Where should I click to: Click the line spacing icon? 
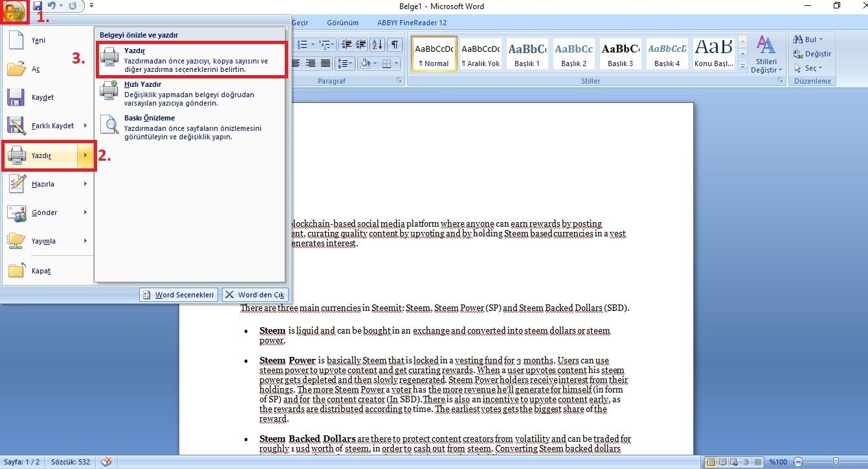343,63
